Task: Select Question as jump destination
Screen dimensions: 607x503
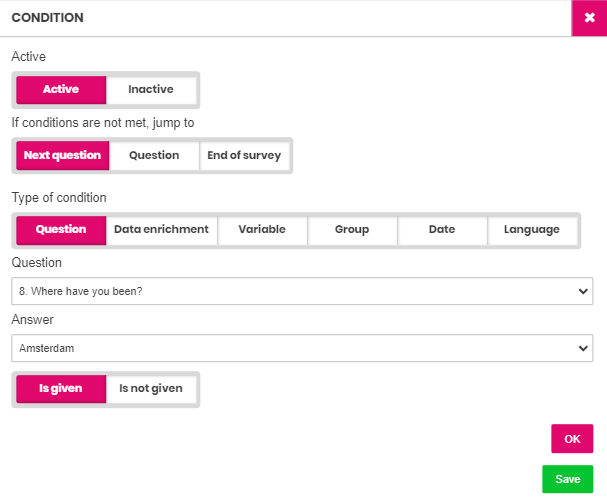Action: coord(154,155)
